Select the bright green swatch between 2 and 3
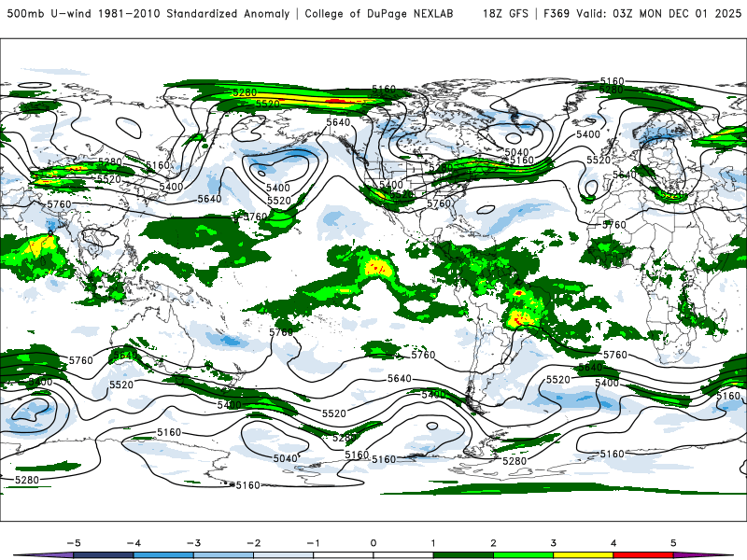The image size is (747, 560). click(524, 555)
